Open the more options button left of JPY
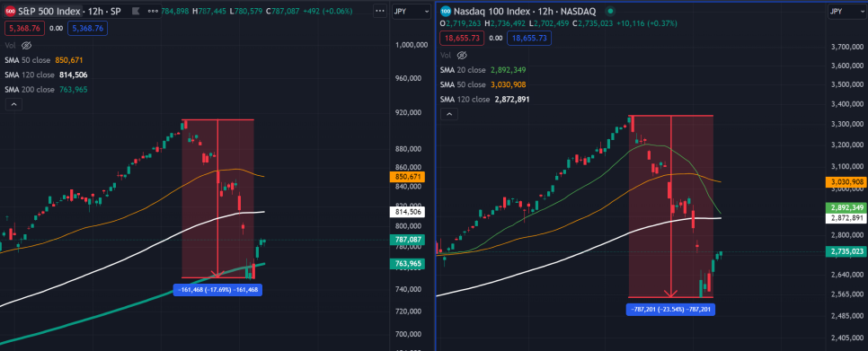 [x=380, y=11]
